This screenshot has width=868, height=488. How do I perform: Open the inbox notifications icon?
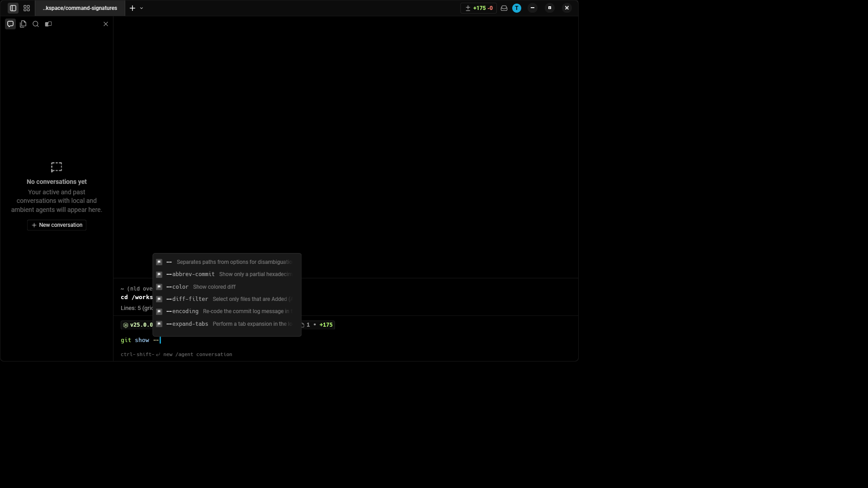pyautogui.click(x=504, y=8)
